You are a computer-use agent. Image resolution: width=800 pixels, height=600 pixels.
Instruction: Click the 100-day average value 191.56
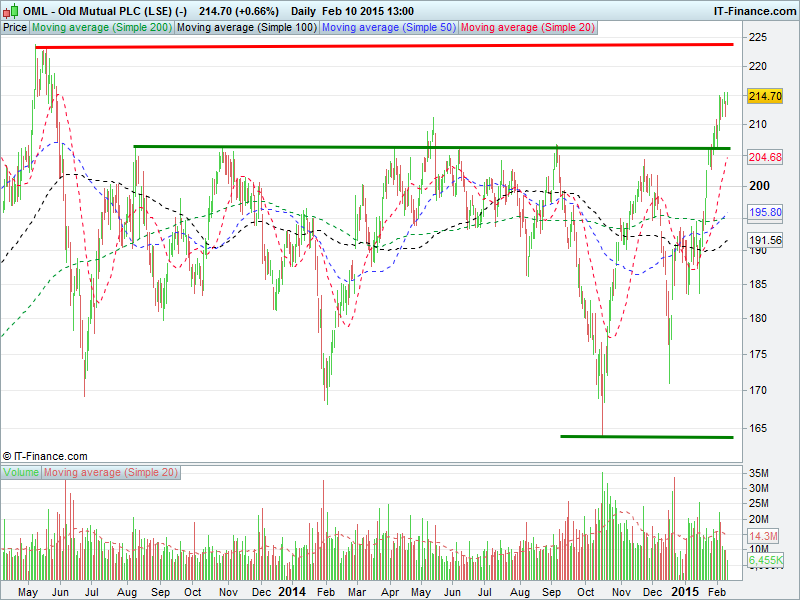pos(765,240)
